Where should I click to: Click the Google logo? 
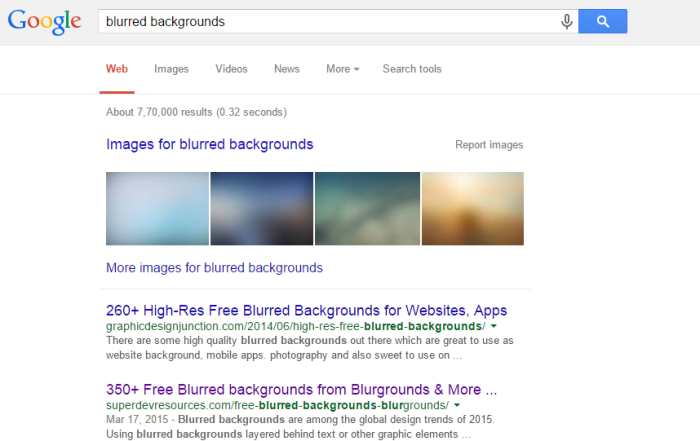coord(45,21)
